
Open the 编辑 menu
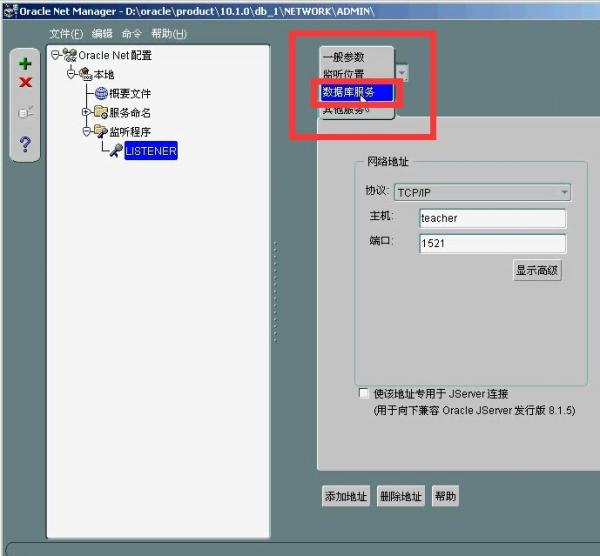tap(102, 34)
